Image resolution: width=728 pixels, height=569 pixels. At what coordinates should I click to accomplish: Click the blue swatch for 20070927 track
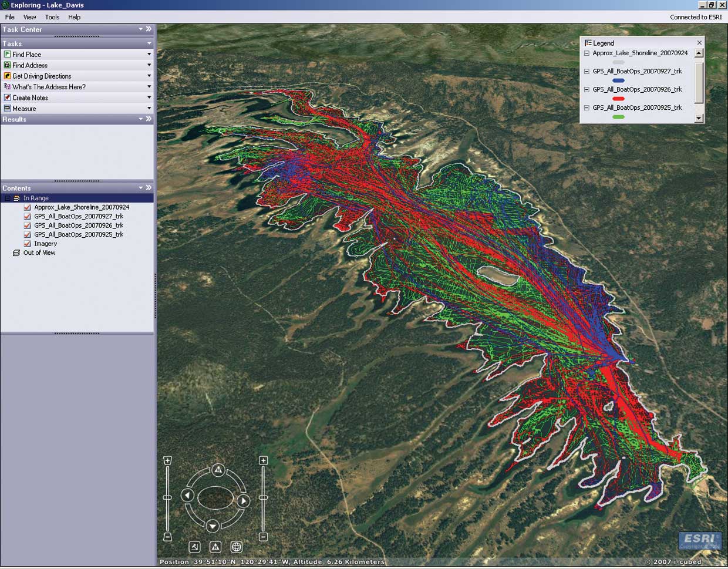coord(618,80)
